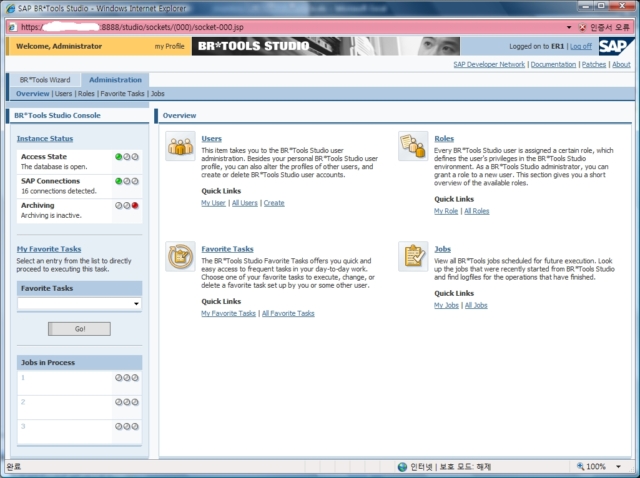The image size is (640, 478).
Task: Click the All Roles quick link
Action: (476, 211)
